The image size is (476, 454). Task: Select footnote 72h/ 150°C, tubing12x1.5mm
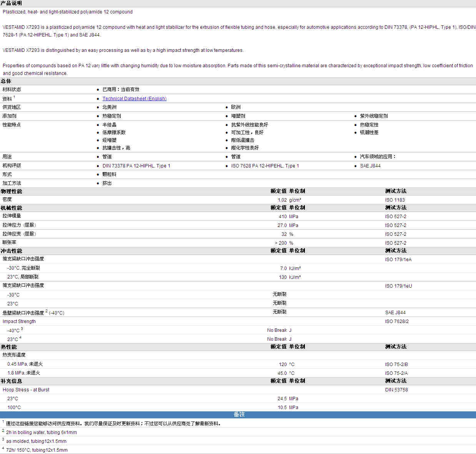coord(37,450)
